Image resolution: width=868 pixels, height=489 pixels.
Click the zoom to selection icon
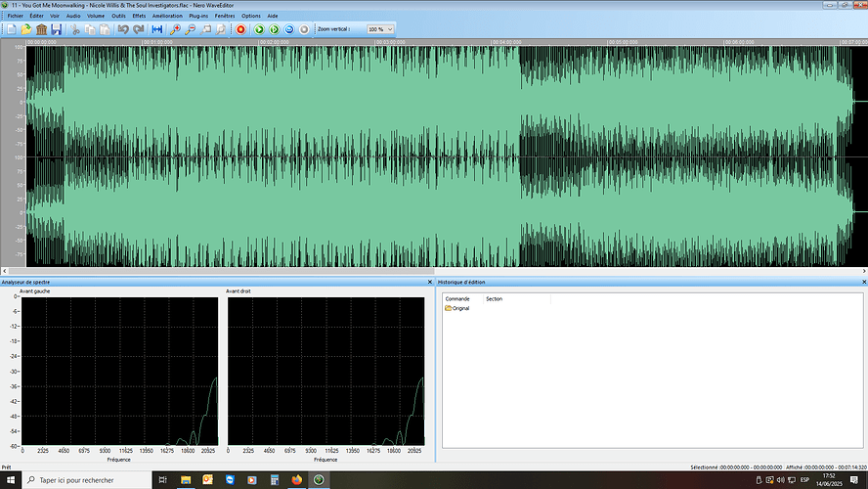tap(206, 29)
